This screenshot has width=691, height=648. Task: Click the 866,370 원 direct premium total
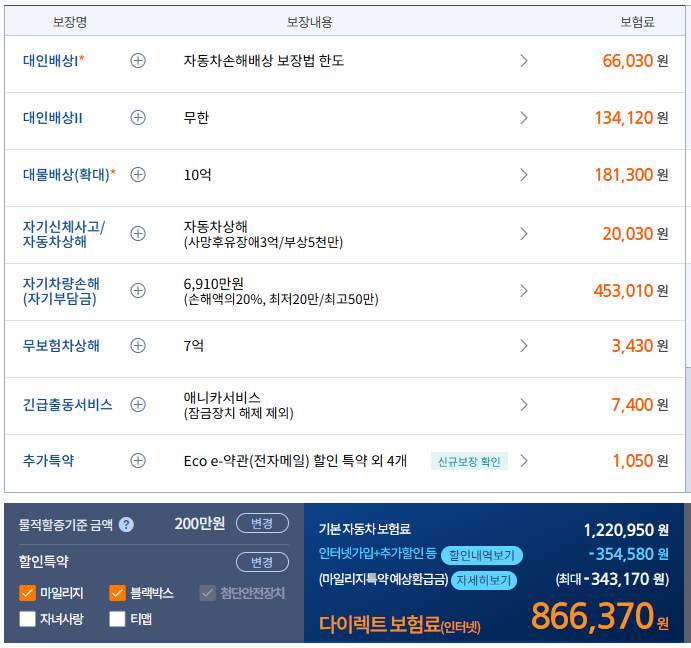(x=600, y=616)
